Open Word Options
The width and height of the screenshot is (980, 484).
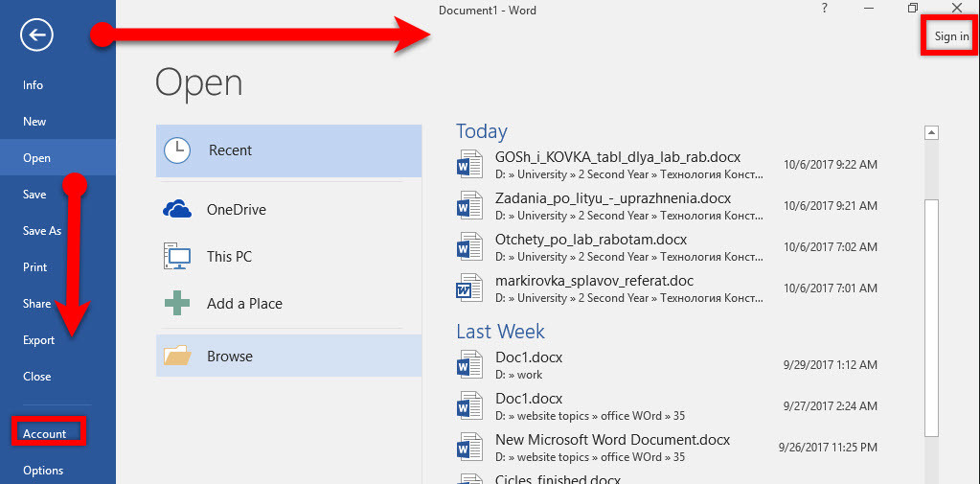pos(43,471)
